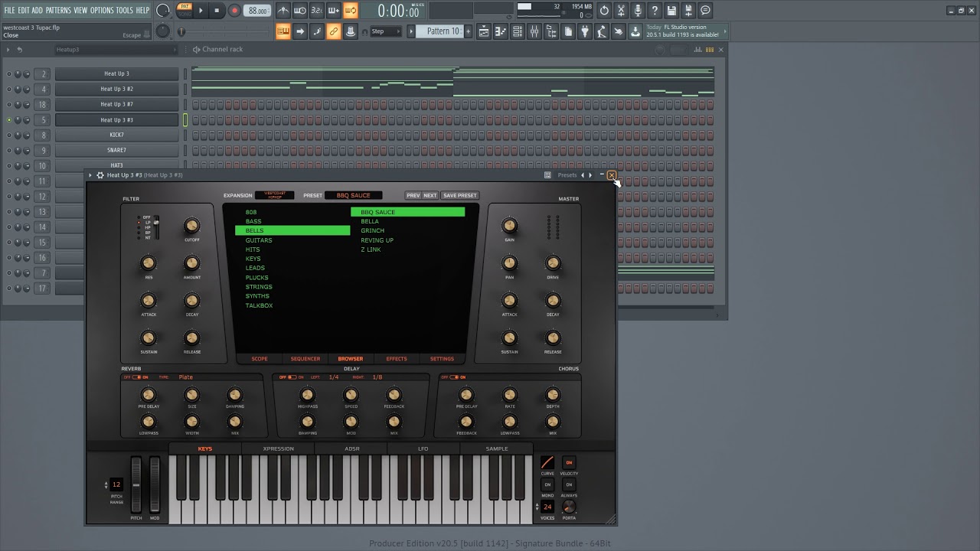Switch to the EFFECTS tab
980x551 pixels.
click(x=397, y=359)
